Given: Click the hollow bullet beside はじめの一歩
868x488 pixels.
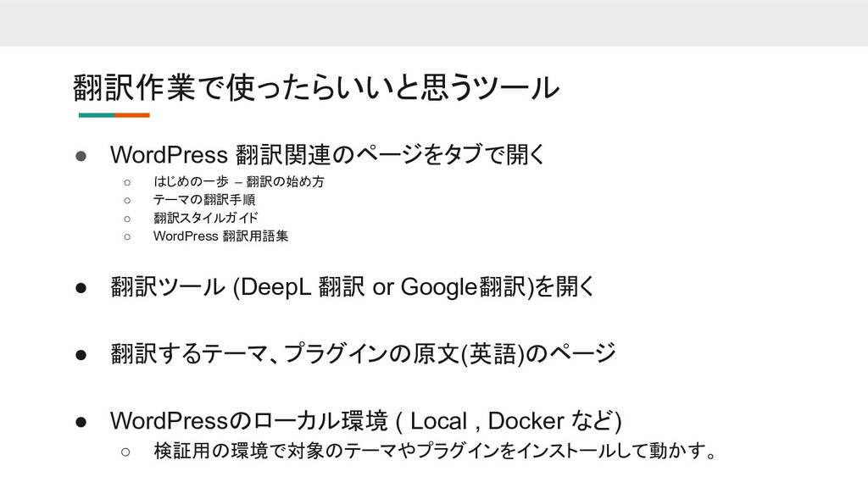Looking at the screenshot, I should (127, 182).
